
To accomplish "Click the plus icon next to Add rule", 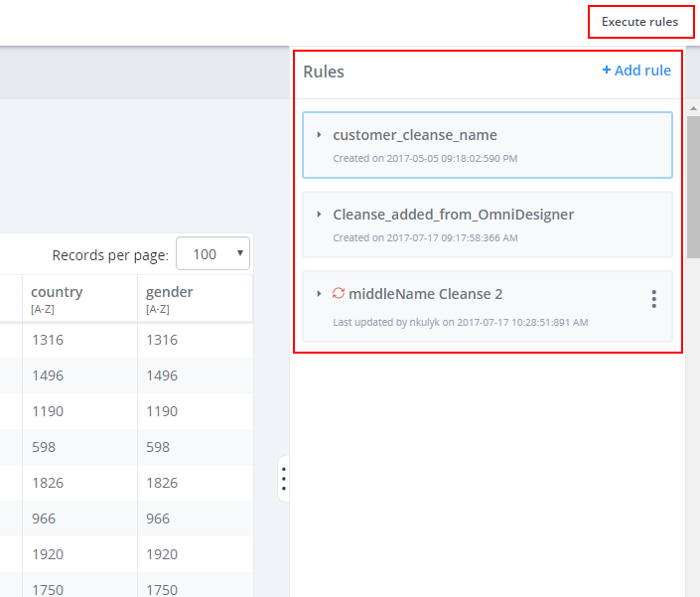I will [607, 70].
